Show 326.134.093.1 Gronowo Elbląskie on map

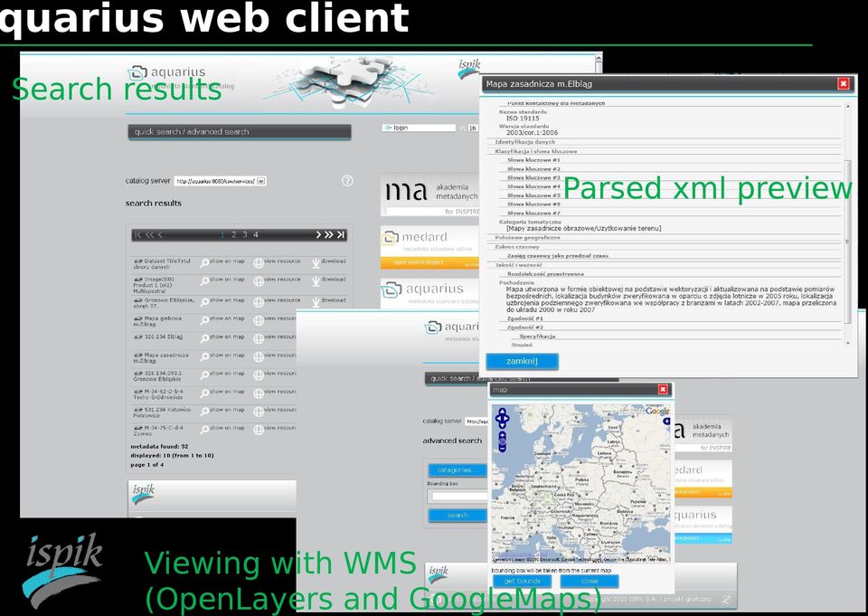tap(222, 374)
